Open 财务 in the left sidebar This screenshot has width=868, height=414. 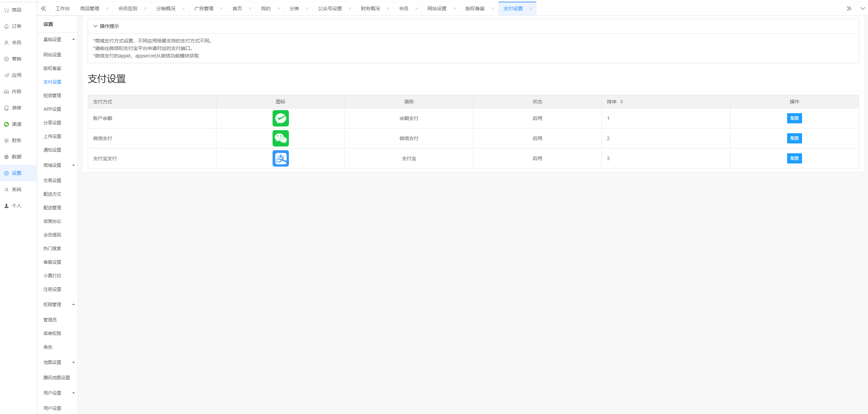[x=16, y=140]
